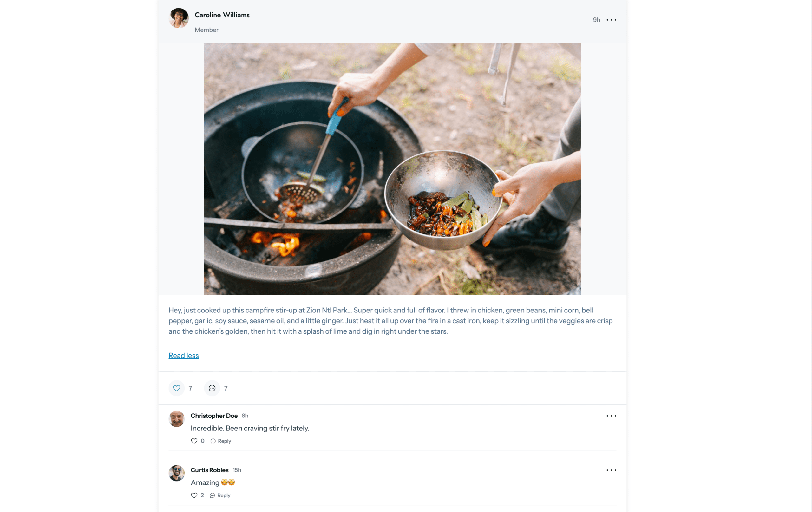Click the reply bubble icon on Christopher's comment
Image resolution: width=812 pixels, height=512 pixels.
pyautogui.click(x=213, y=441)
